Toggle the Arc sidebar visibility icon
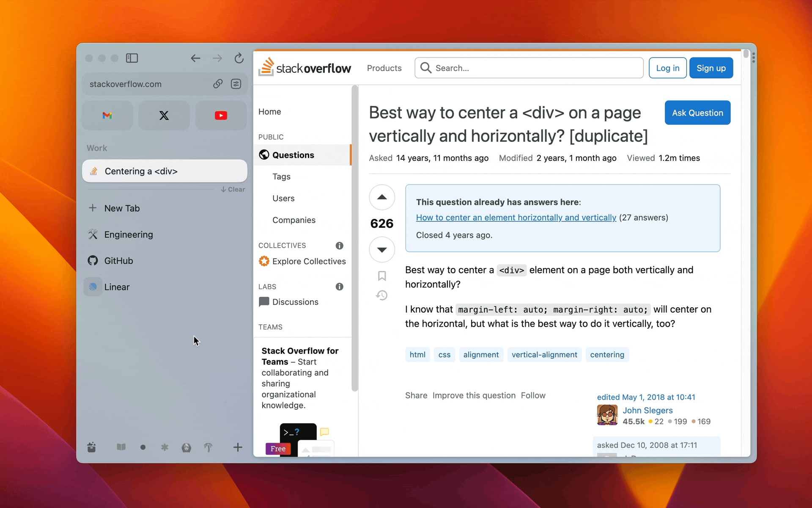The height and width of the screenshot is (508, 812). 132,58
